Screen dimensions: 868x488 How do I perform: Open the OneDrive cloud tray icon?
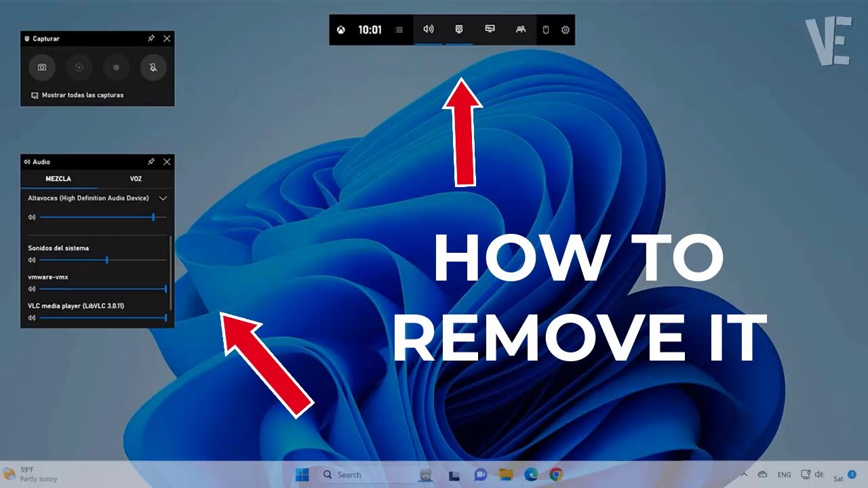click(x=762, y=474)
